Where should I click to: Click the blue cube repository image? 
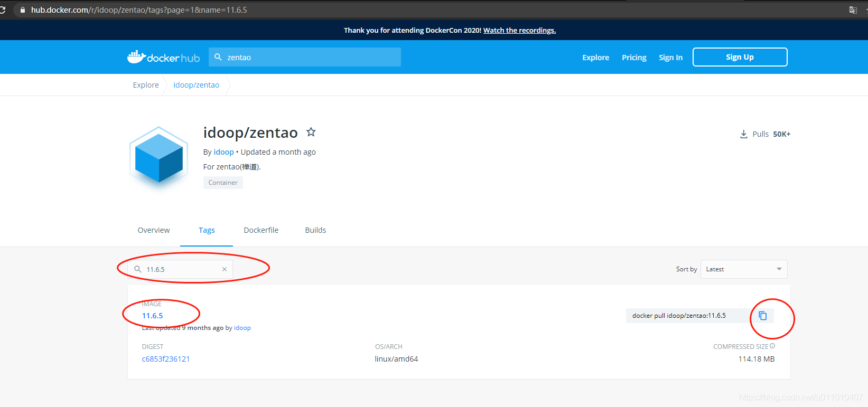coord(159,158)
